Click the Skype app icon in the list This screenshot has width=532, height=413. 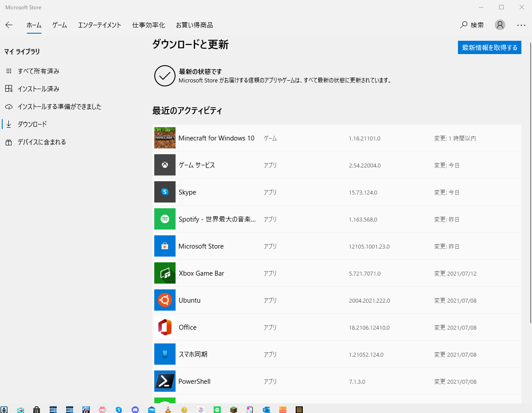tap(165, 192)
